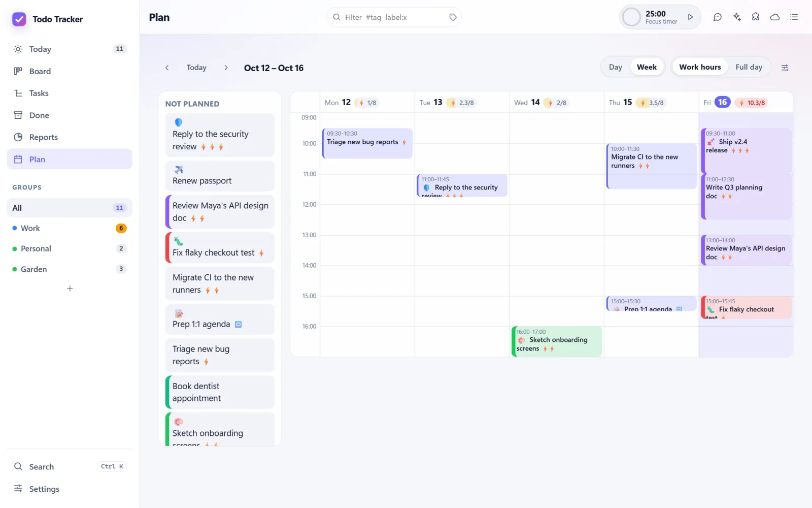This screenshot has width=812, height=508.
Task: Open Reports in the sidebar
Action: (x=70, y=137)
